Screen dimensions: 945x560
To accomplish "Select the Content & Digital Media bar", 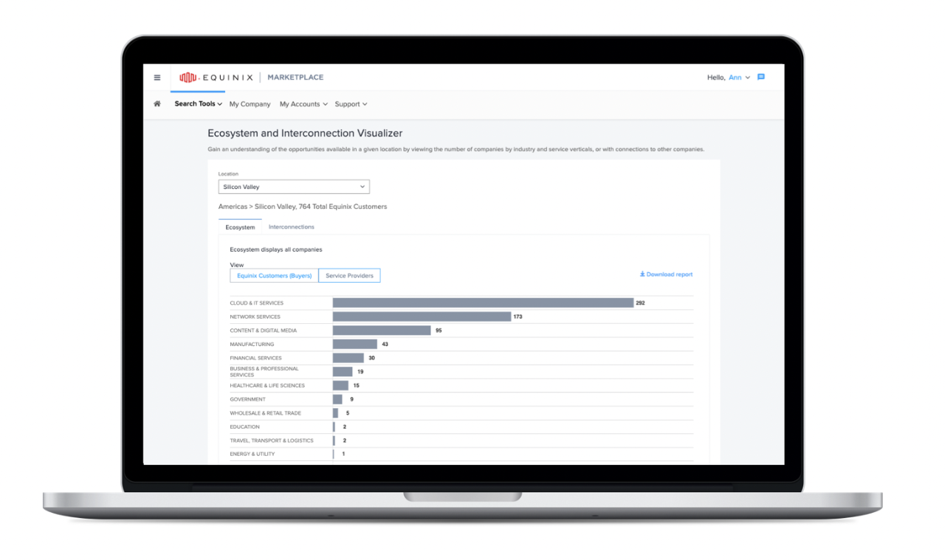I will tap(382, 331).
